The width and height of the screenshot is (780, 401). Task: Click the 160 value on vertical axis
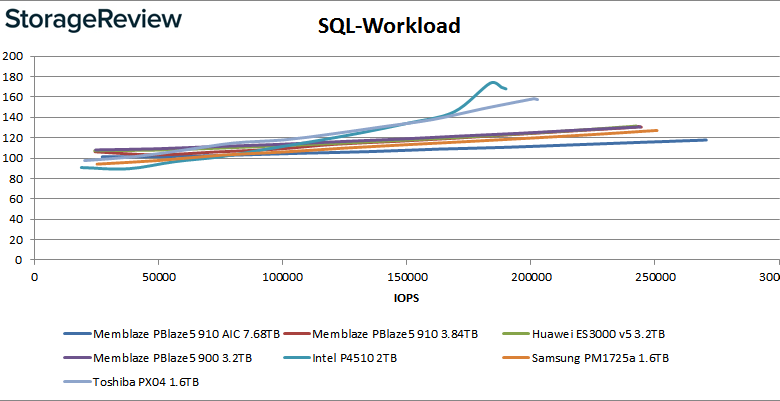pos(13,97)
